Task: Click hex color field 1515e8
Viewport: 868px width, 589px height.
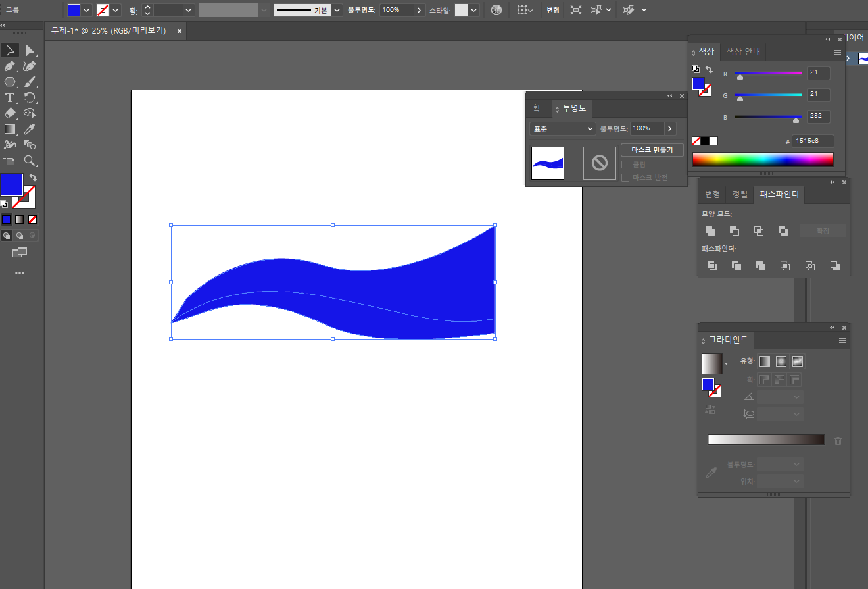Action: coord(813,141)
